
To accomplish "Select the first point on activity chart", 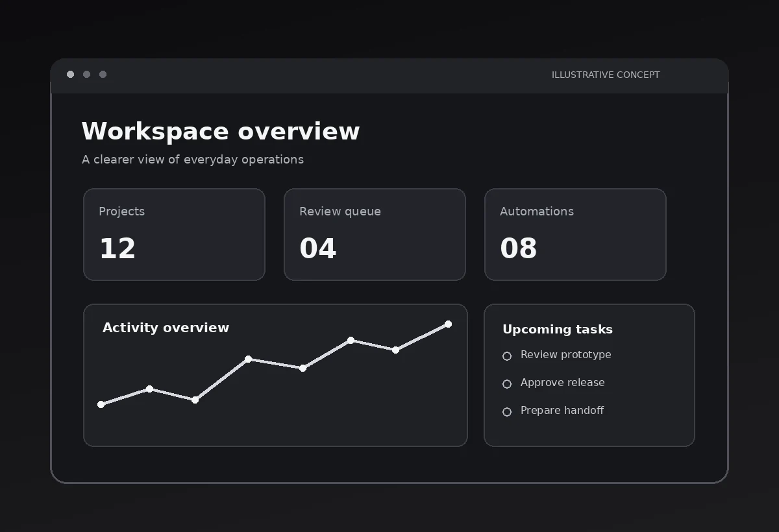I will 101,405.
